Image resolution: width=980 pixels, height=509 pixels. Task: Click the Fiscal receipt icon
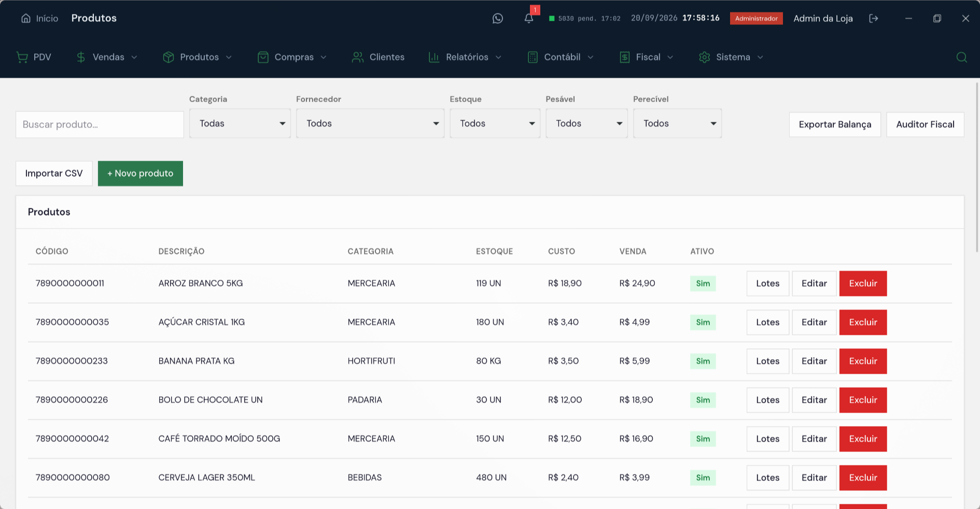[624, 57]
